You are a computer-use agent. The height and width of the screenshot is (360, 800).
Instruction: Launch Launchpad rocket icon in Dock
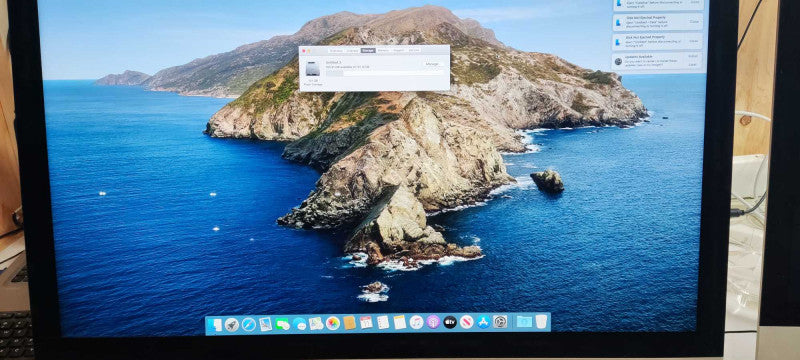(232, 324)
